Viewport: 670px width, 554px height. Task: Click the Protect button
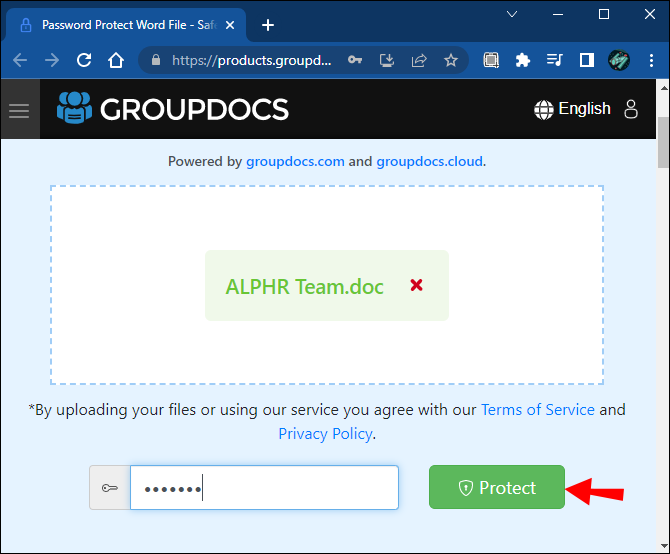[497, 487]
